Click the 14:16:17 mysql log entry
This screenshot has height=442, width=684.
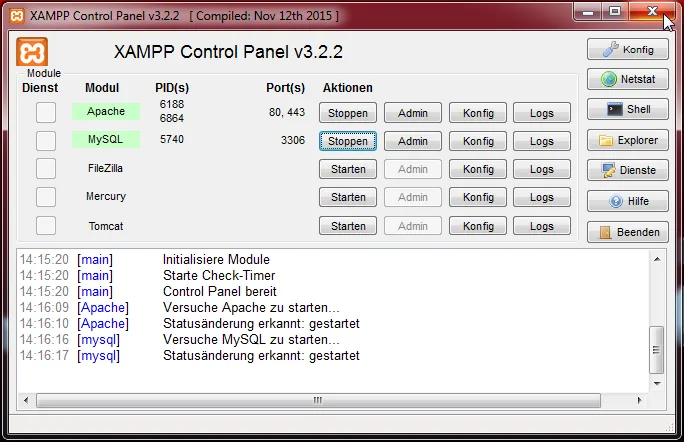coord(190,356)
